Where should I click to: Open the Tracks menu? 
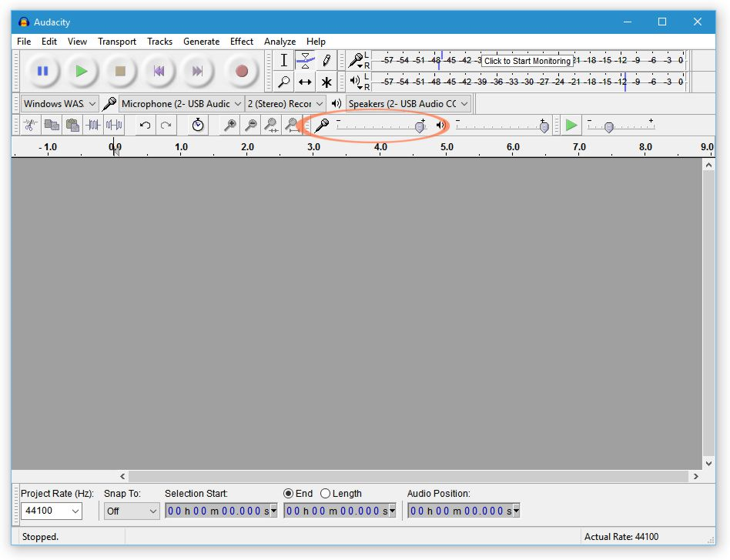159,42
